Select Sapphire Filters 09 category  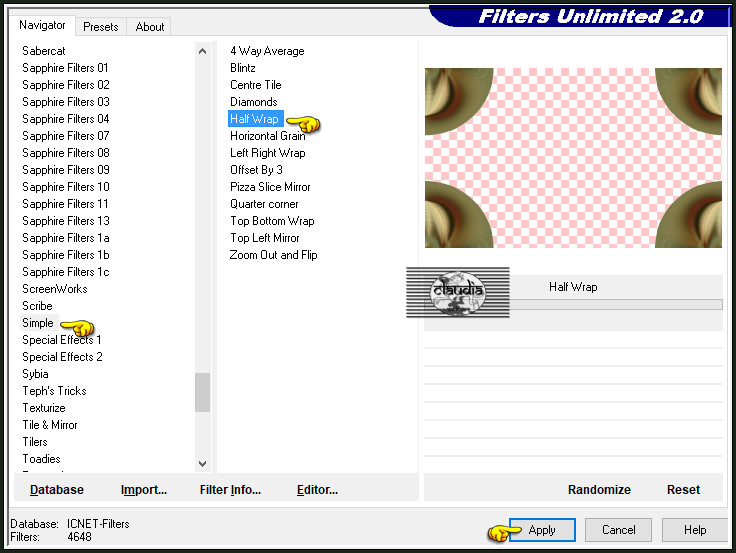tap(66, 169)
